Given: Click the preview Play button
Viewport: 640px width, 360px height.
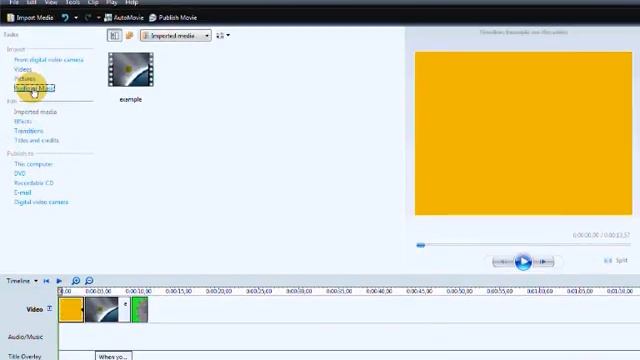Looking at the screenshot, I should 523,262.
